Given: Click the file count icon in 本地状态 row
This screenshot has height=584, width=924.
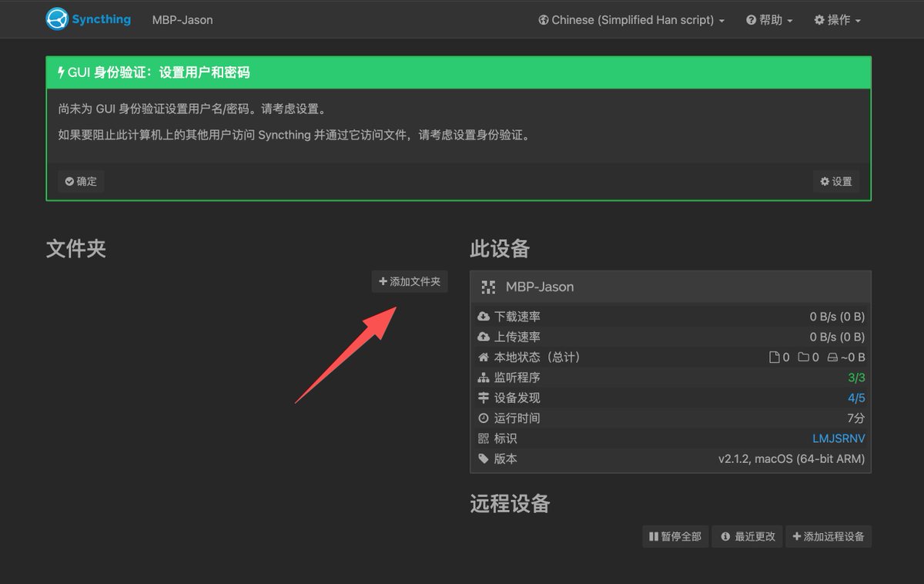Looking at the screenshot, I should coord(775,357).
